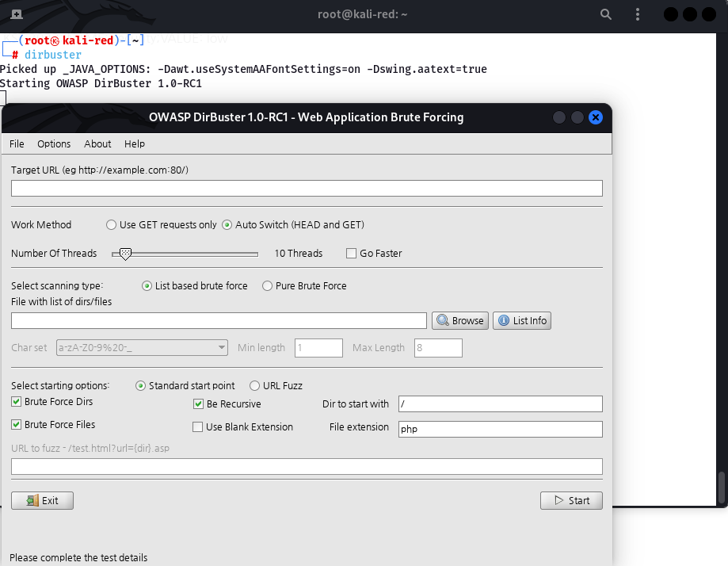Click the Min length field
The height and width of the screenshot is (566, 728).
(318, 348)
